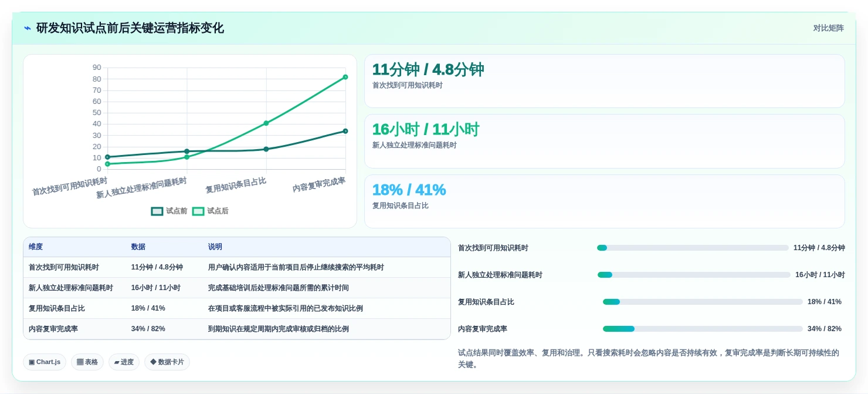Screen dimensions: 868x394
Task: Click 新人独立处理标准问题耗时 progress bar
Action: click(694, 275)
